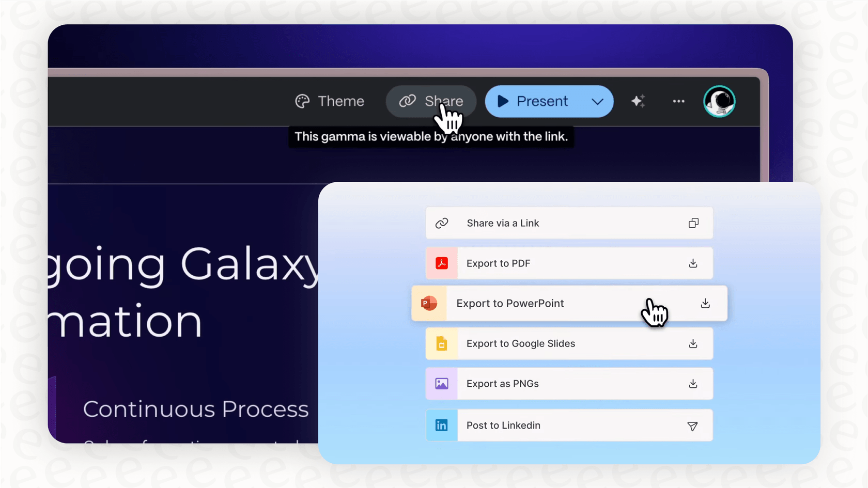This screenshot has width=868, height=488.
Task: Click the LinkedIn icon
Action: tap(442, 425)
